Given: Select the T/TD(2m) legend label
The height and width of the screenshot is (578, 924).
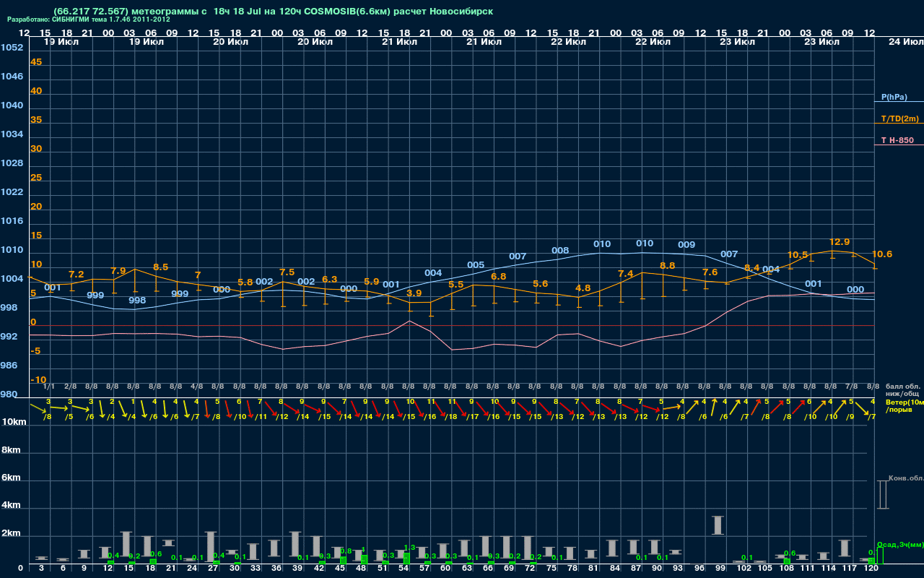Looking at the screenshot, I should [899, 118].
